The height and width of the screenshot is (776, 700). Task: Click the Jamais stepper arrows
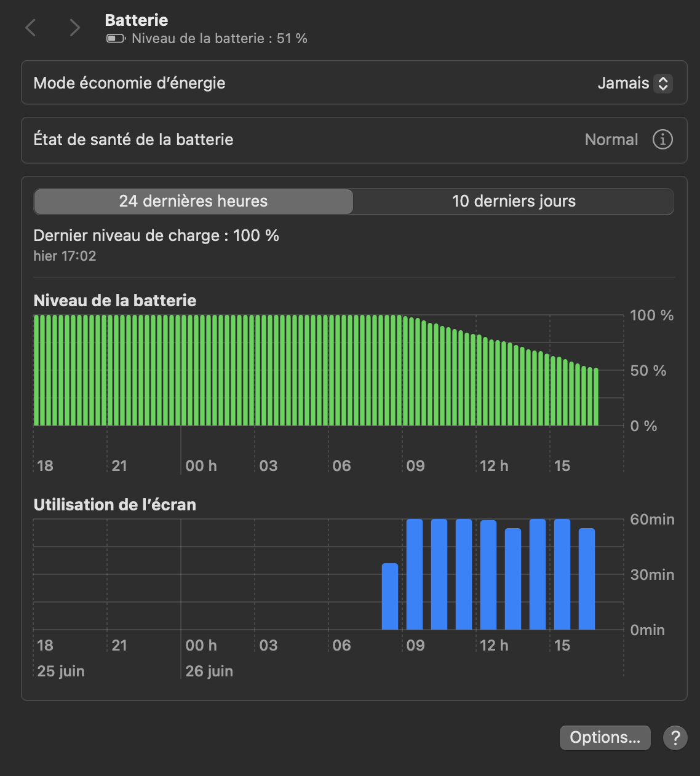point(663,83)
